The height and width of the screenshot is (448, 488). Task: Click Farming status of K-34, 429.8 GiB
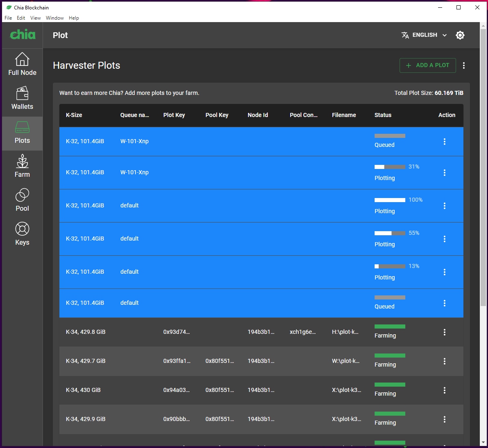click(x=385, y=335)
